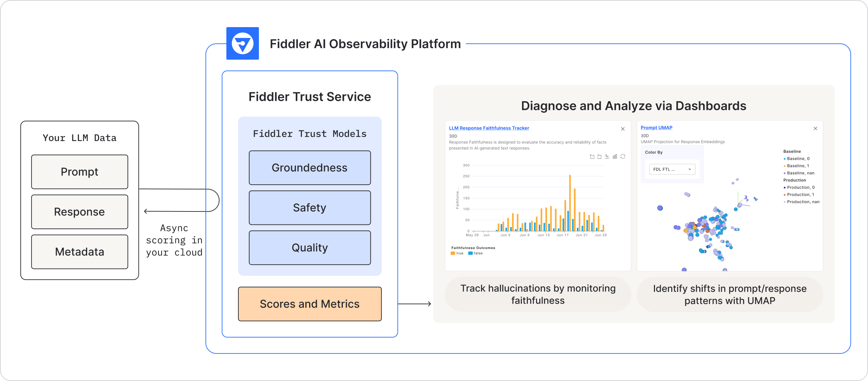This screenshot has height=381, width=868.
Task: Click 'UMAP Projection for Response Embeddings' text
Action: [x=683, y=142]
